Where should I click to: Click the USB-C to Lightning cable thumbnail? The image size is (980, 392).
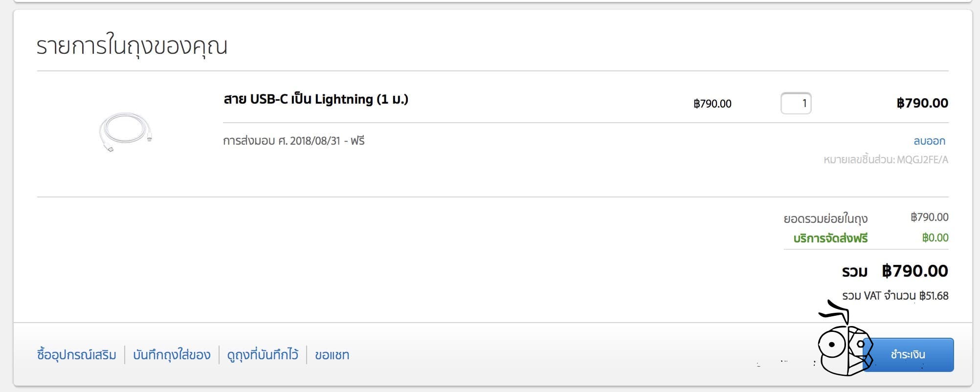click(x=125, y=132)
